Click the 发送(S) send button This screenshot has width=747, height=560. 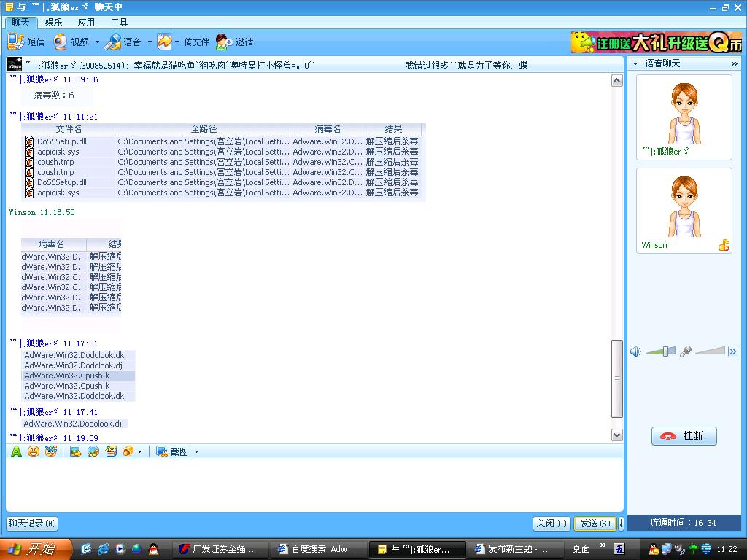[x=595, y=524]
